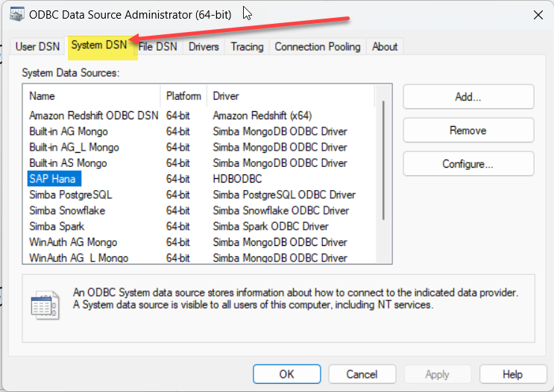Go to the Drivers tab
Screen dimensions: 554x392
coord(204,46)
